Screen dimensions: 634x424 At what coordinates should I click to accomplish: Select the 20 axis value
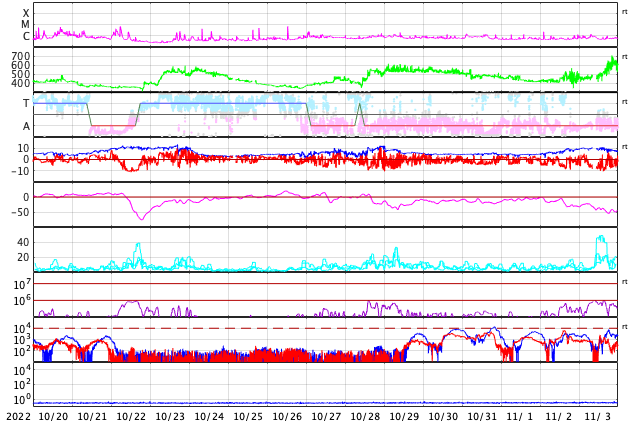click(23, 257)
